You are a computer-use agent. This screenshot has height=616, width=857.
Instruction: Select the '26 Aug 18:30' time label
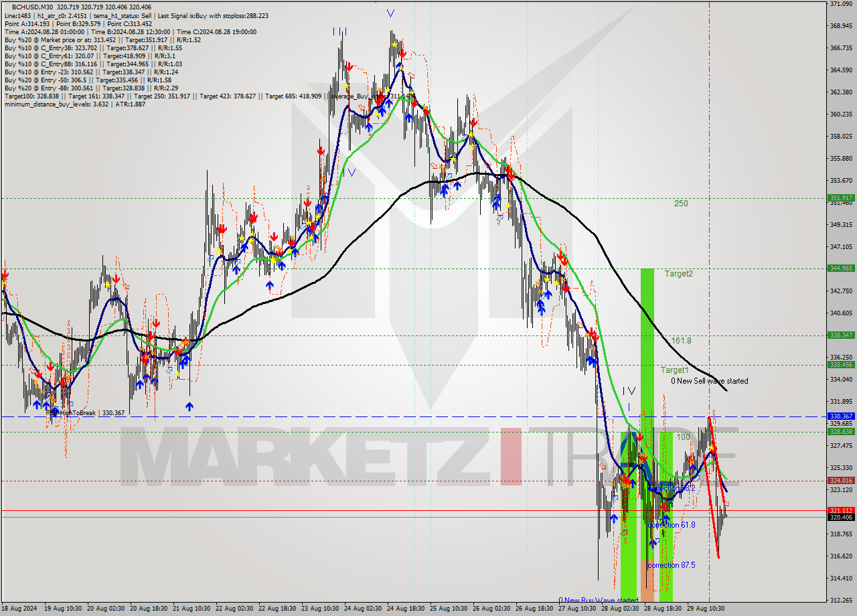(534, 609)
